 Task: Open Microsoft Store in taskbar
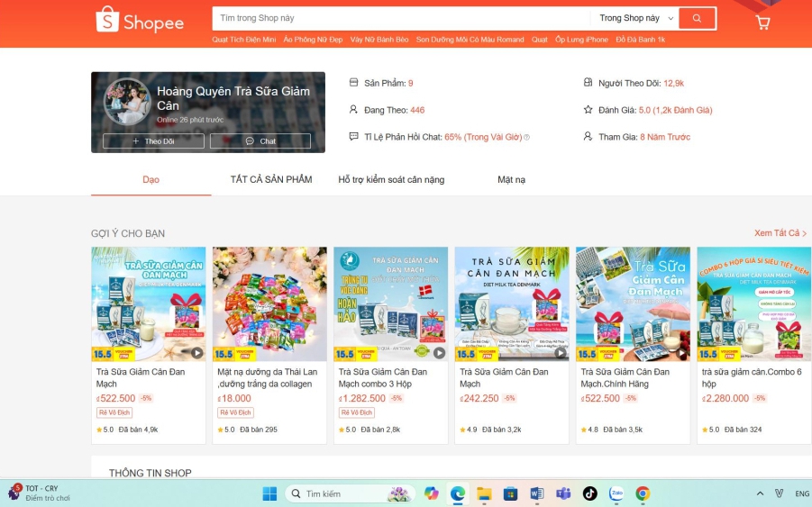pos(511,493)
